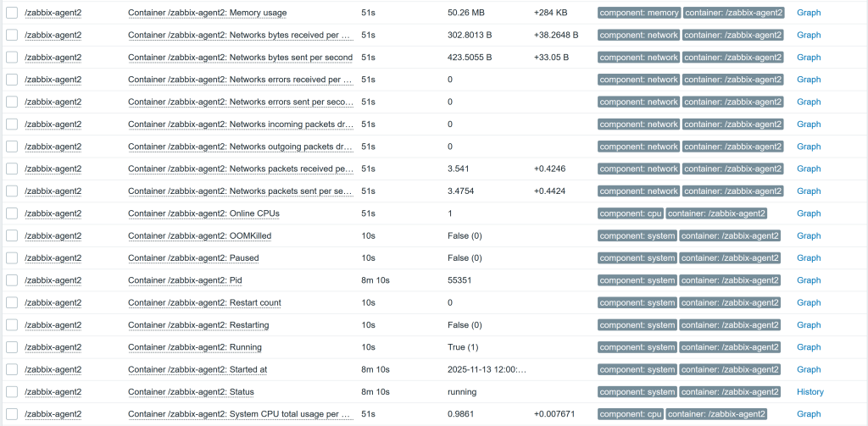Toggle the checkbox for the Status item row

click(x=12, y=392)
